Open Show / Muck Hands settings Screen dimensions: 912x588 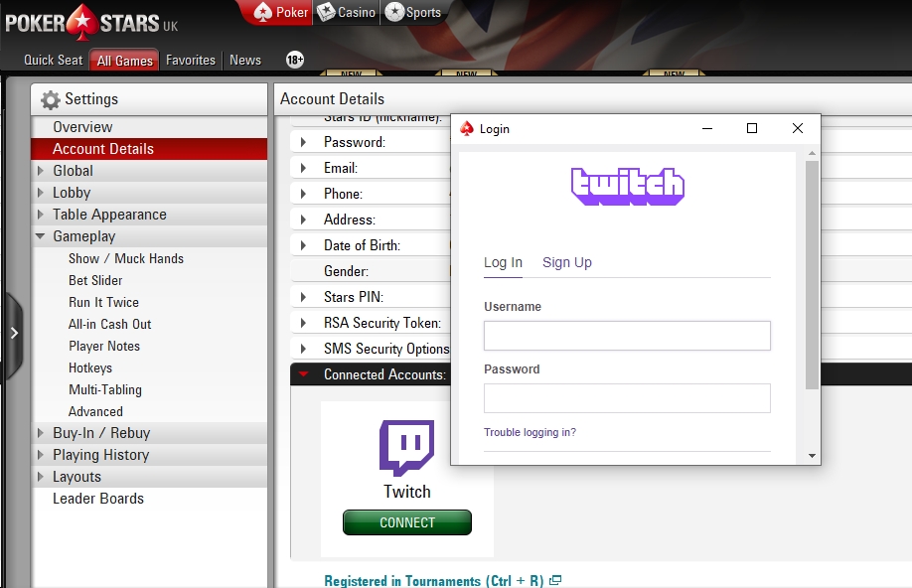coord(125,259)
